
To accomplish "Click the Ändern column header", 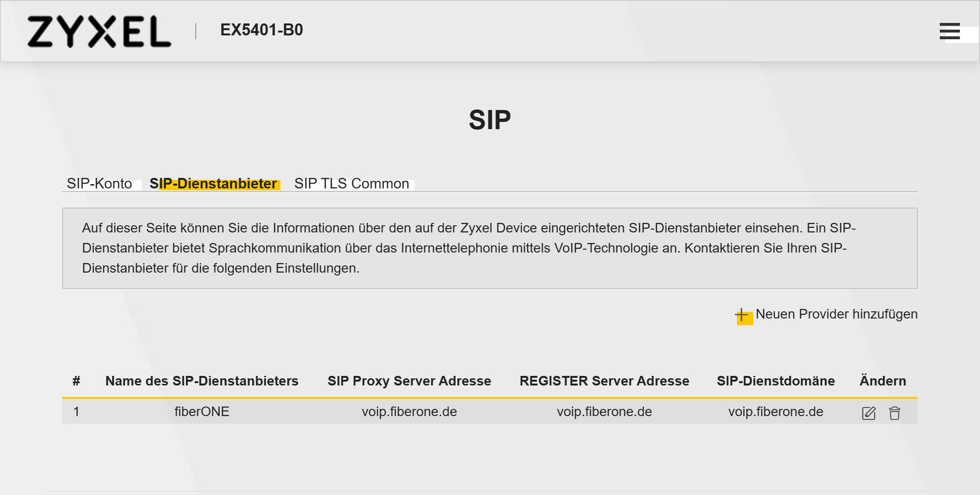I will [882, 381].
